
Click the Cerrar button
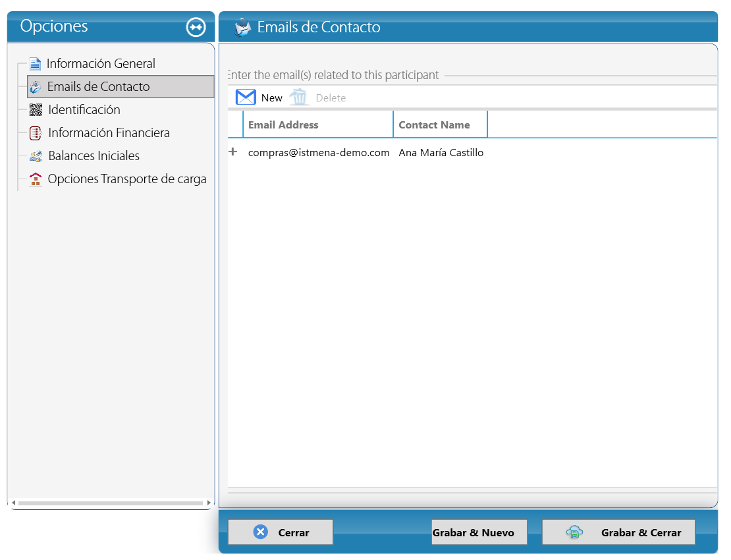tap(281, 532)
